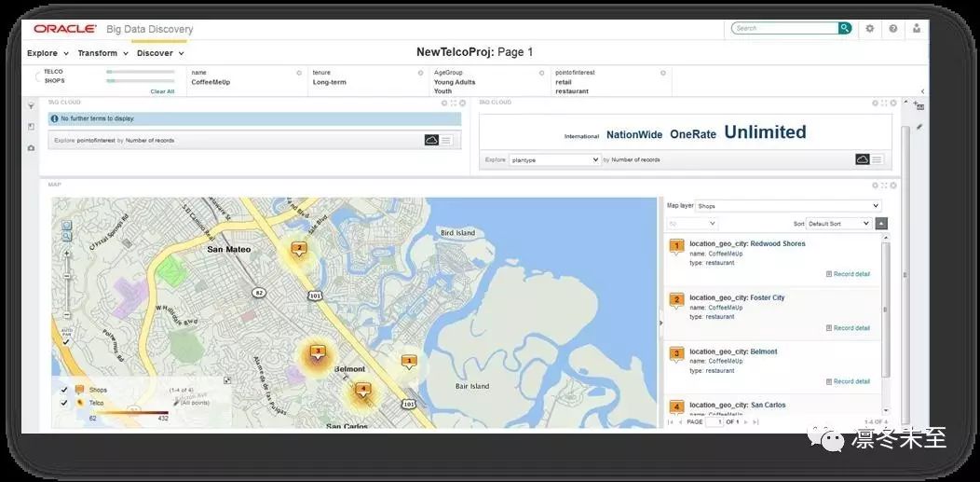The width and height of the screenshot is (980, 482).
Task: Collapse the map legend panel
Action: [227, 380]
